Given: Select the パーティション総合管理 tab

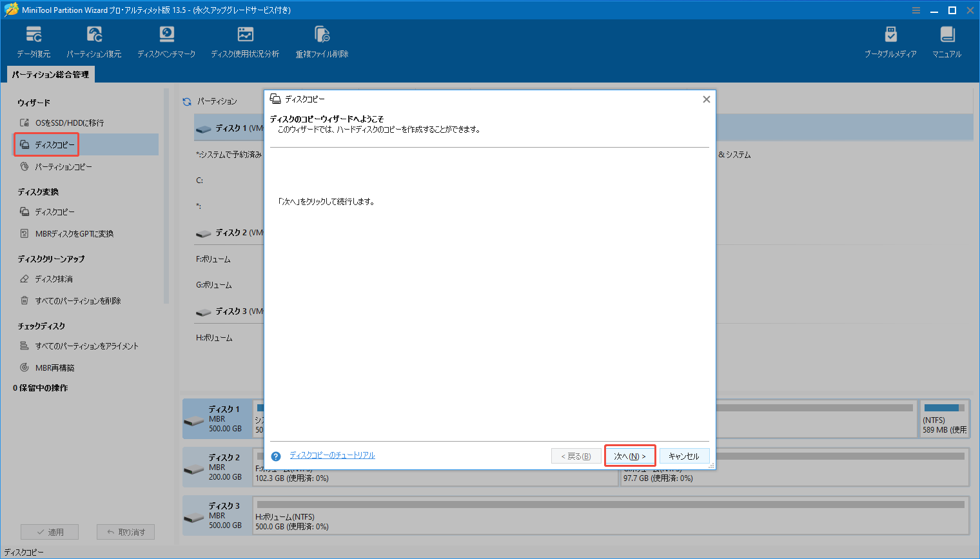Looking at the screenshot, I should point(50,74).
